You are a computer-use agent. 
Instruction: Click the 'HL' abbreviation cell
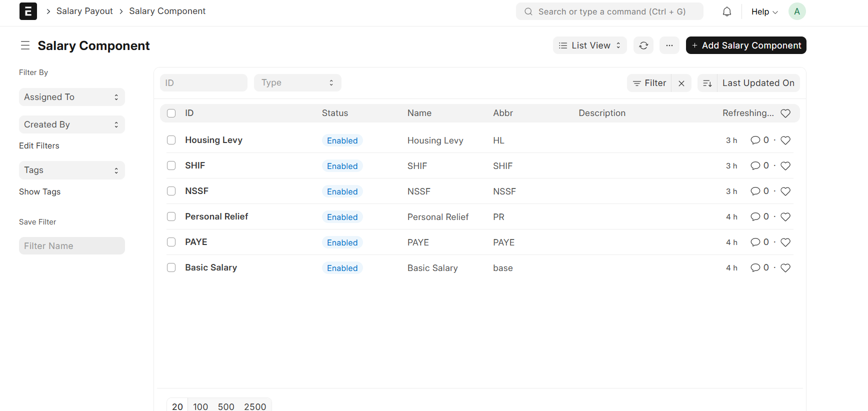coord(498,140)
